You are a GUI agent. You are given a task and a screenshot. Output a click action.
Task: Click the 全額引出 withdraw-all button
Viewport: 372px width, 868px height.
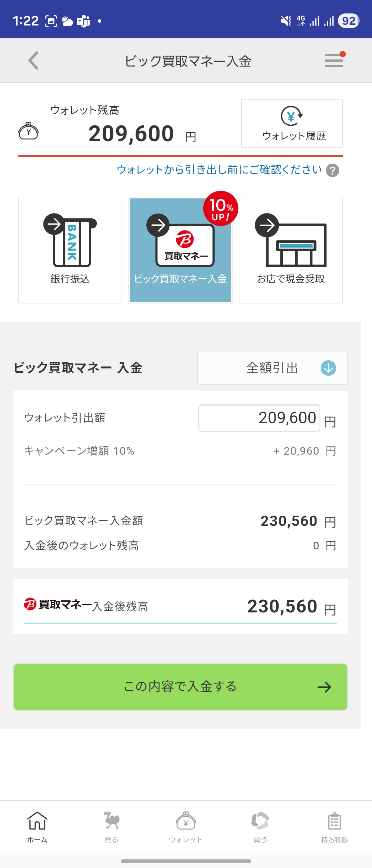click(x=272, y=368)
